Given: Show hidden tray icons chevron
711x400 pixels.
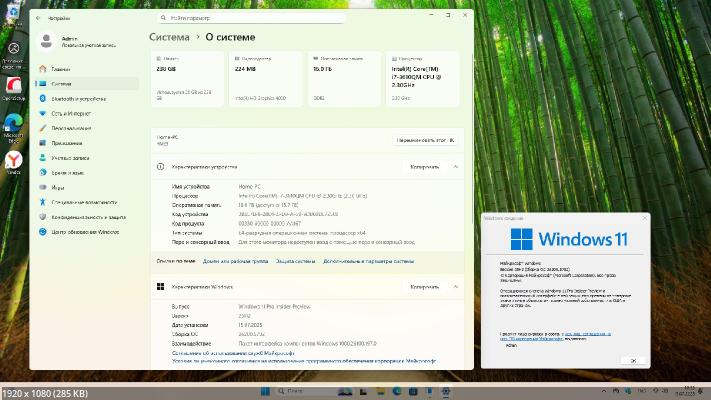Looking at the screenshot, I should (604, 391).
